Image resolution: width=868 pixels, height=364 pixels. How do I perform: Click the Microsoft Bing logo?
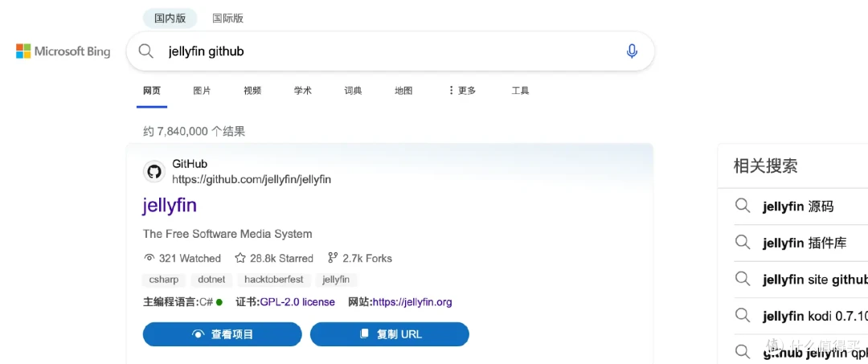click(63, 51)
